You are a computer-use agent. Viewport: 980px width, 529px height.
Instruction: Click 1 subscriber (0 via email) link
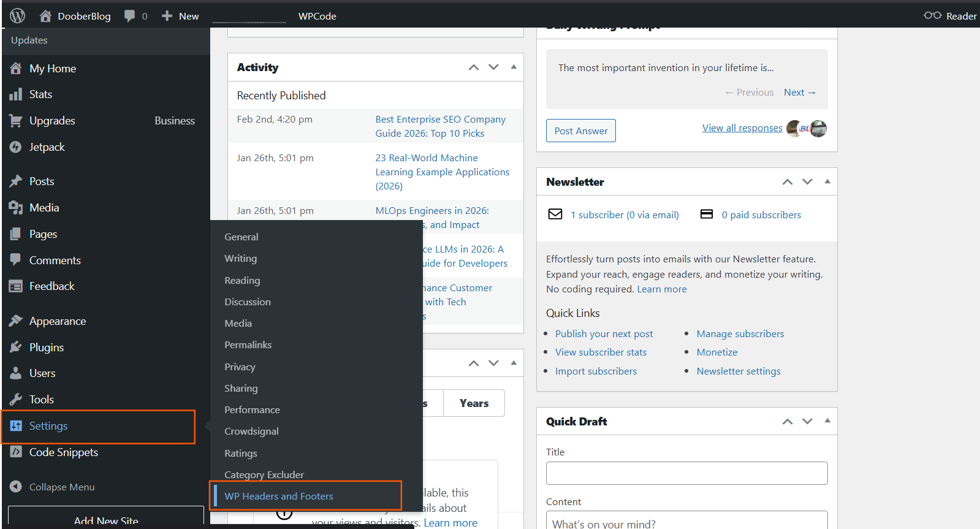point(625,215)
